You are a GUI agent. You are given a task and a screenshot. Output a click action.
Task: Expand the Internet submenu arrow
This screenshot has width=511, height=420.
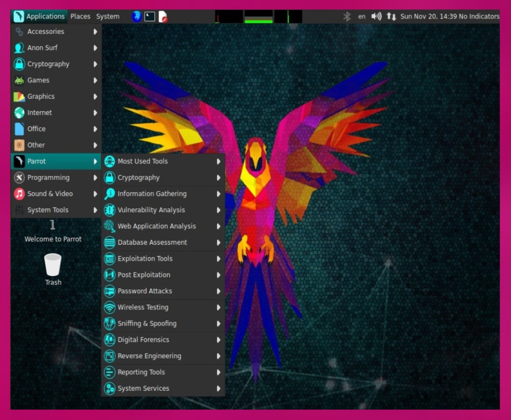point(95,113)
